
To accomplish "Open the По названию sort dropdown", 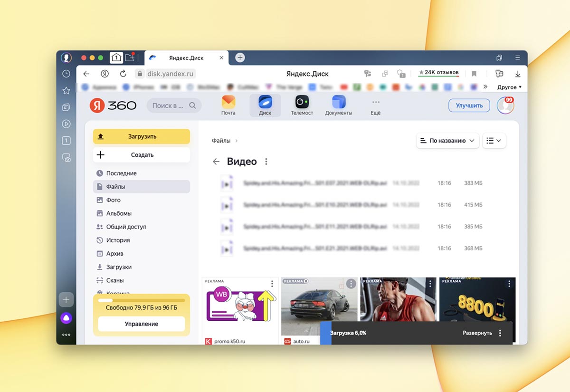I will (447, 141).
